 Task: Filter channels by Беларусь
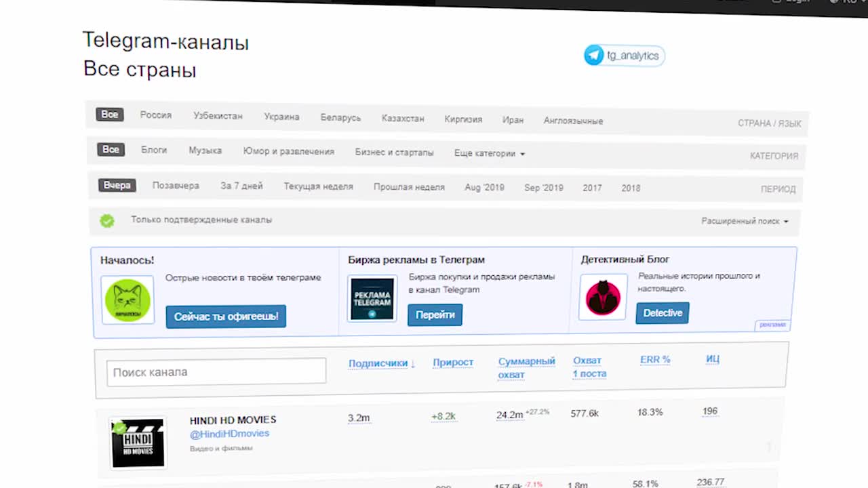point(340,117)
